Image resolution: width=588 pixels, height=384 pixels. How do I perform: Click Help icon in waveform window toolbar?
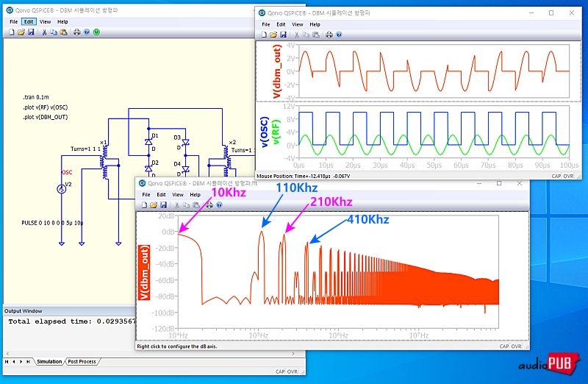(x=339, y=35)
